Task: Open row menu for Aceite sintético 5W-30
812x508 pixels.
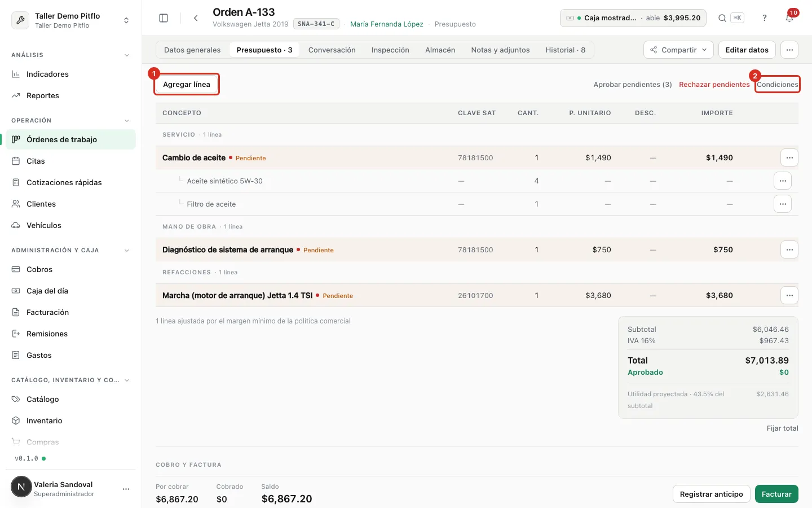Action: point(783,181)
